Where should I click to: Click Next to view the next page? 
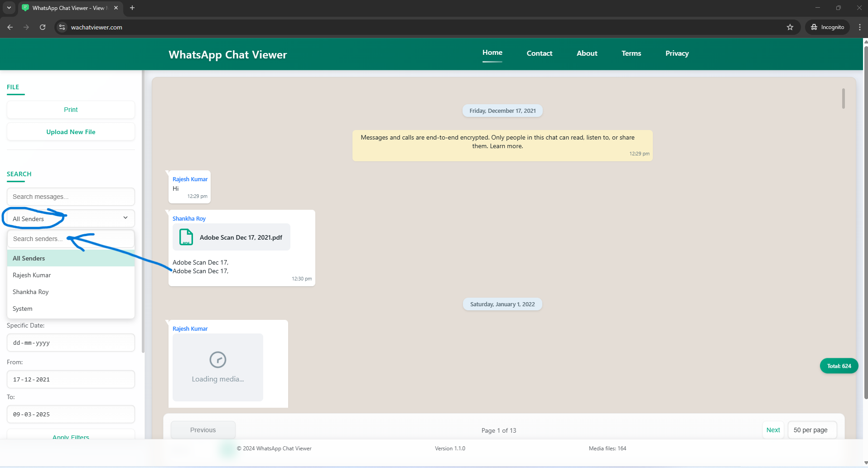tap(773, 429)
